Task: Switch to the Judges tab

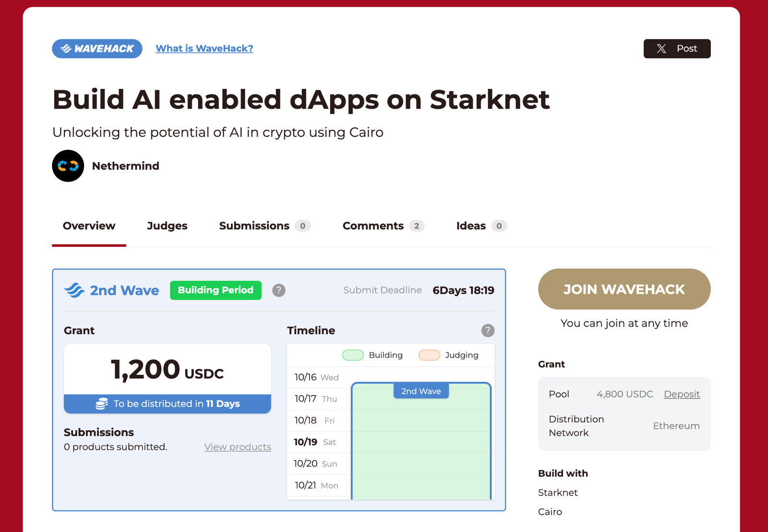Action: [x=167, y=226]
